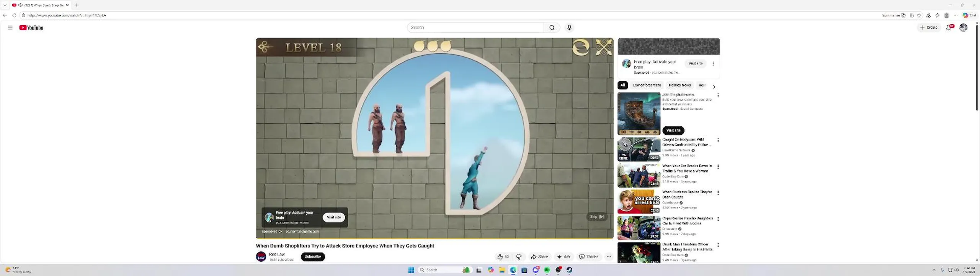Click the search magnifier button on YouTube
This screenshot has height=276, width=980.
click(552, 28)
